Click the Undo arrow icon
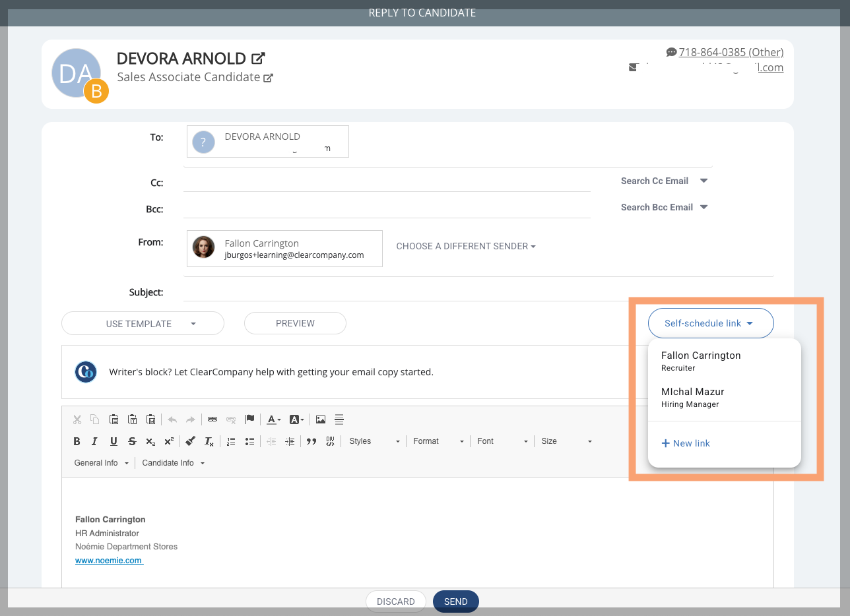850x616 pixels. pos(172,419)
